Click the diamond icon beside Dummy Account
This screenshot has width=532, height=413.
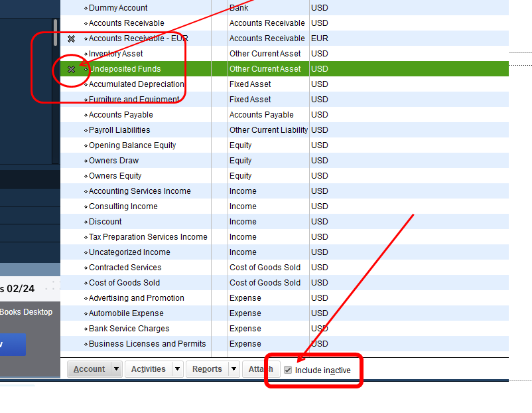84,7
